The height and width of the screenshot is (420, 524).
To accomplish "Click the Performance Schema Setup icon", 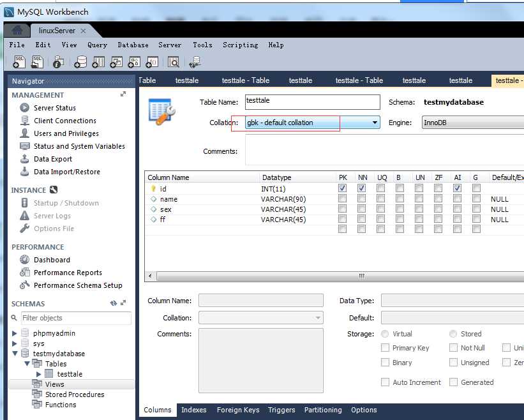I will pyautogui.click(x=24, y=285).
